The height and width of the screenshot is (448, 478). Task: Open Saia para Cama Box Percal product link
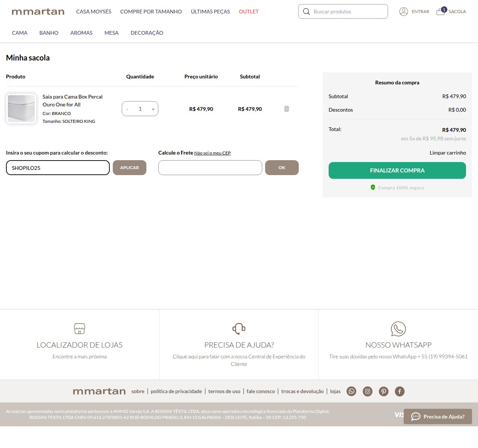72,100
